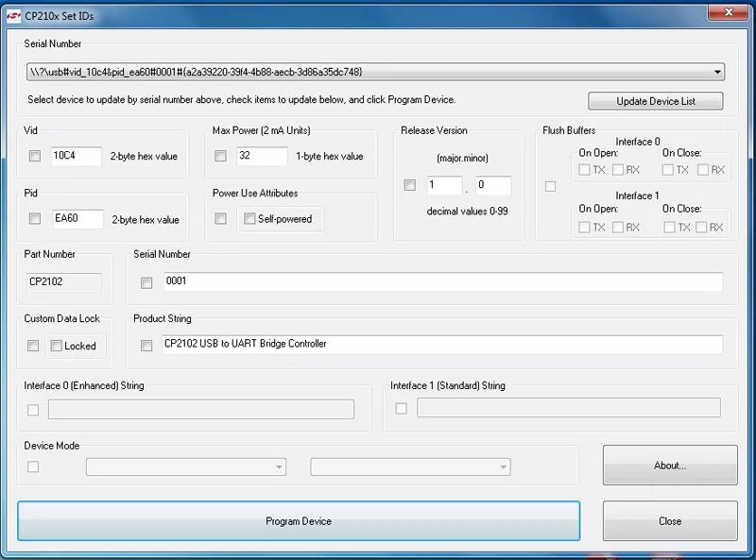Click the Pid value field EA60
756x560 pixels.
coord(77,218)
